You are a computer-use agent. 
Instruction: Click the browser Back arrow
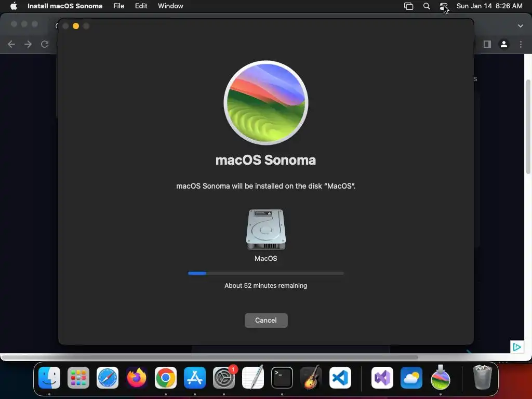coord(11,44)
